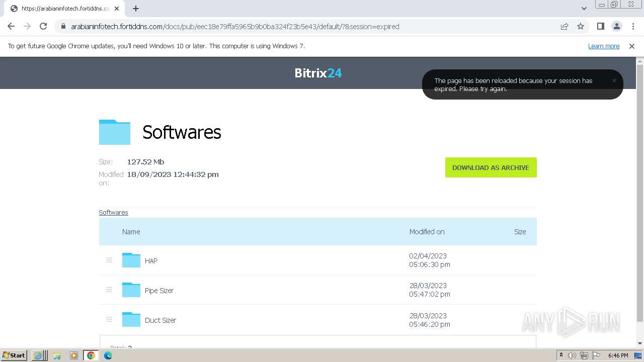Click the 6:46 PM taskbar clock
644x362 pixels.
pyautogui.click(x=618, y=355)
